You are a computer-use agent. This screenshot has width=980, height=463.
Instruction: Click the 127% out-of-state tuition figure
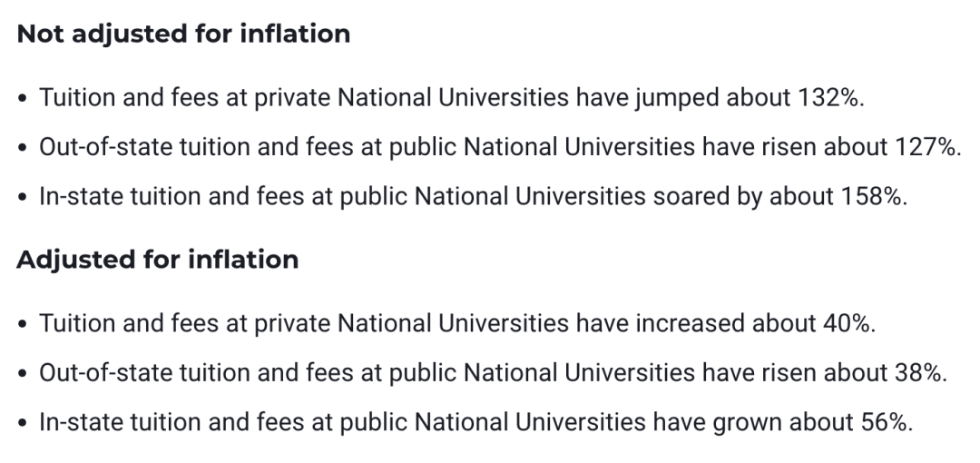[928, 147]
